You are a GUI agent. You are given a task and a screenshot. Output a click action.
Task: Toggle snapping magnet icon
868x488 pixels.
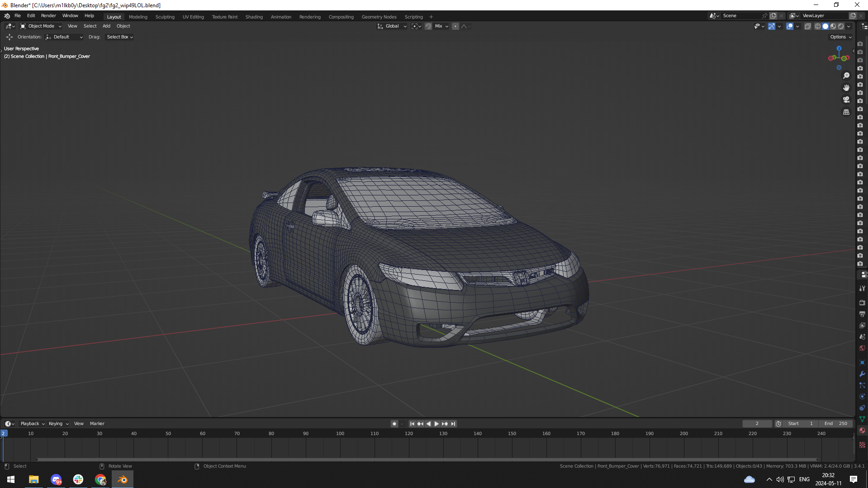click(x=428, y=26)
